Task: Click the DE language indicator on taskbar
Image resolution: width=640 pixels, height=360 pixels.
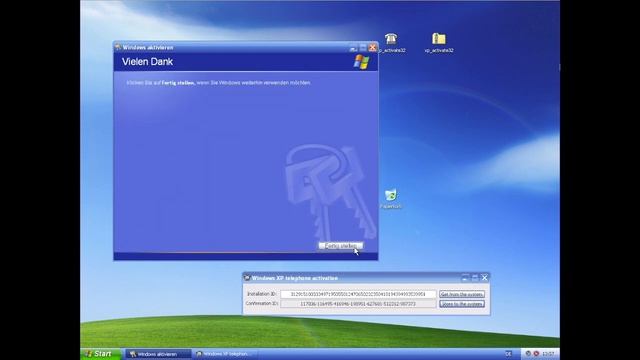Action: 508,354
